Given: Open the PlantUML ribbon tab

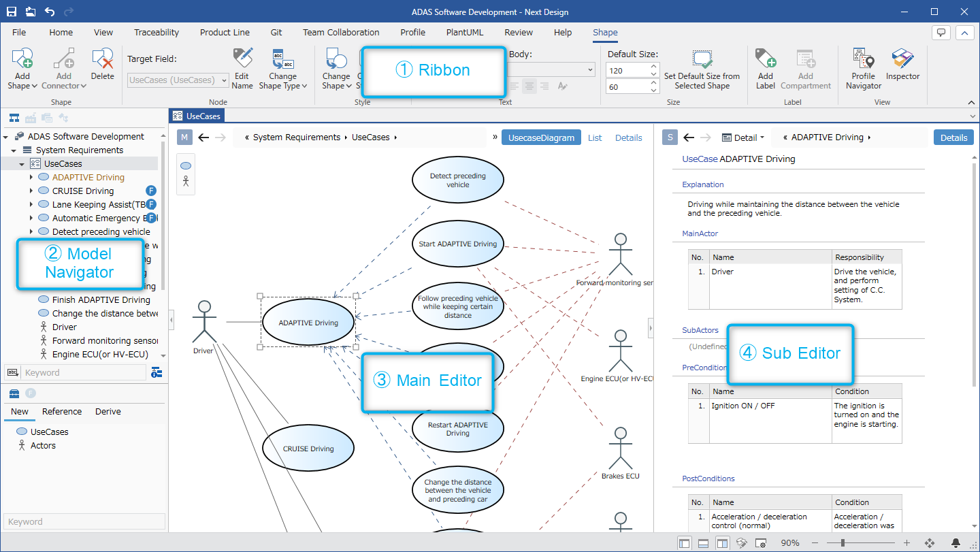Looking at the screenshot, I should coord(465,32).
